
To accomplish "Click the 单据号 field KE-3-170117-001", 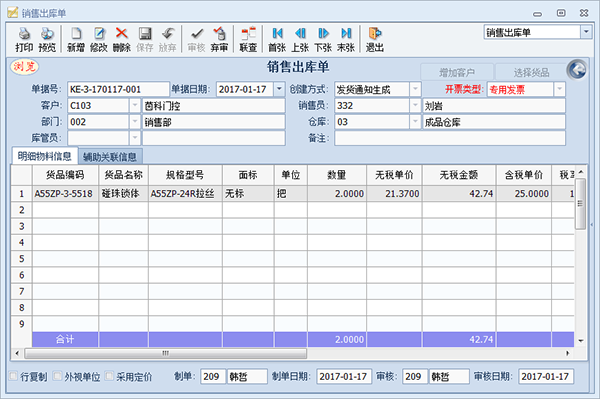I will click(118, 89).
